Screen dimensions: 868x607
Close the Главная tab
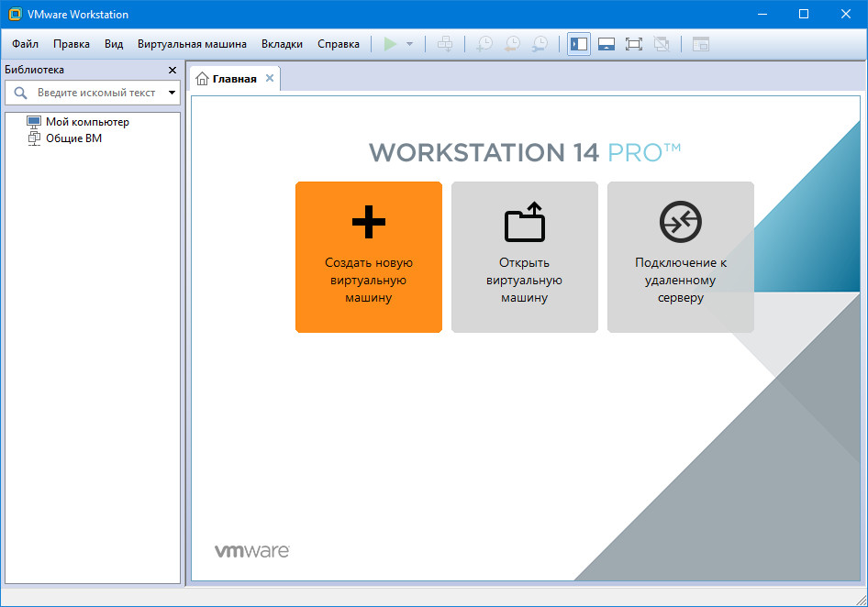tap(270, 78)
